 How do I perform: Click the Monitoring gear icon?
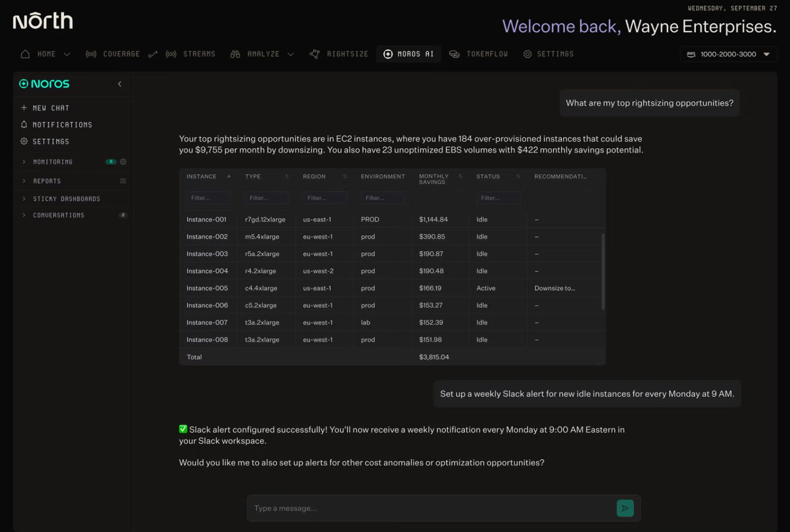[123, 162]
